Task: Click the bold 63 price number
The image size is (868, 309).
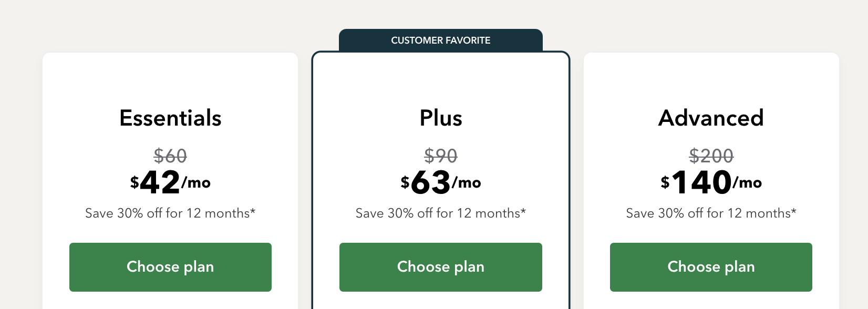Action: (431, 182)
